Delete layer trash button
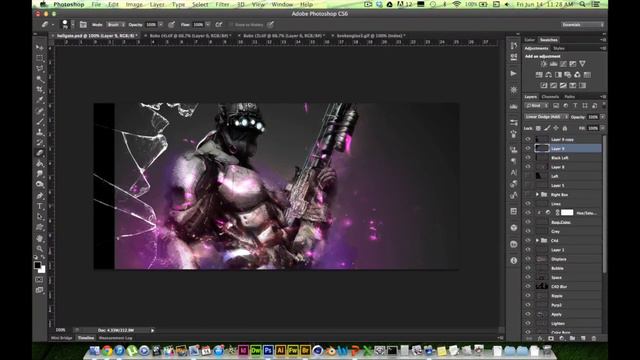Viewport: 640px width, 360px height. [594, 338]
